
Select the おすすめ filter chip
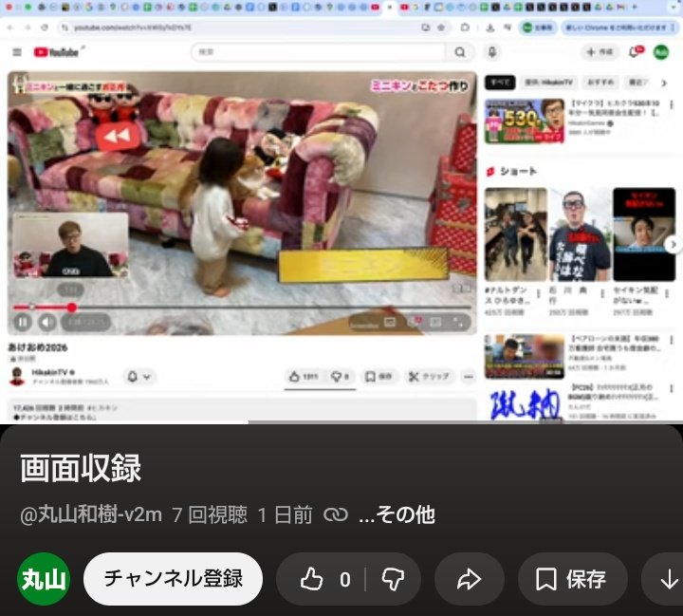point(600,83)
